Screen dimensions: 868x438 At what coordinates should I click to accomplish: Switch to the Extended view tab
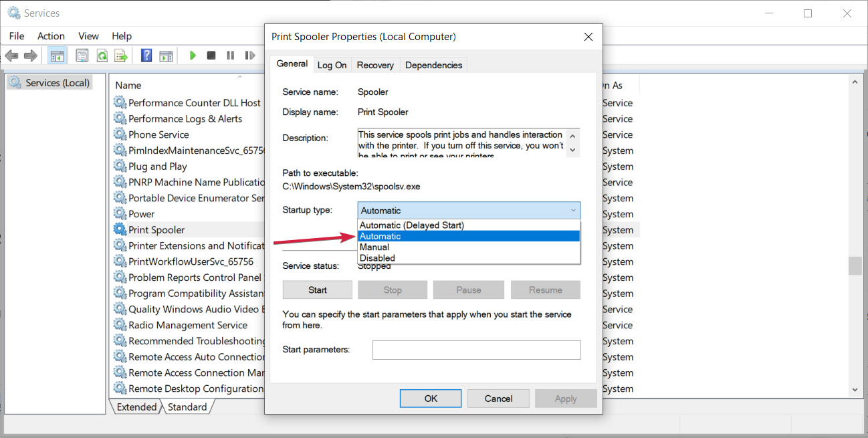click(136, 407)
